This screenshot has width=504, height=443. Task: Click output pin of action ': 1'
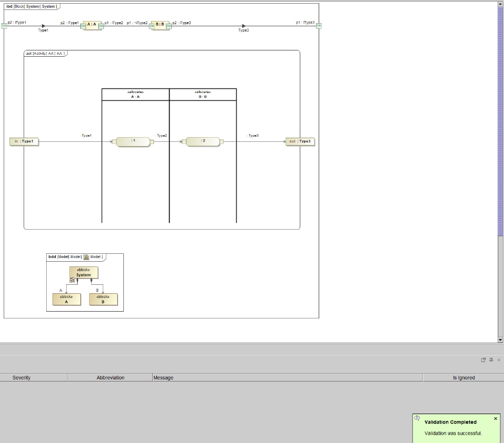[x=152, y=141]
